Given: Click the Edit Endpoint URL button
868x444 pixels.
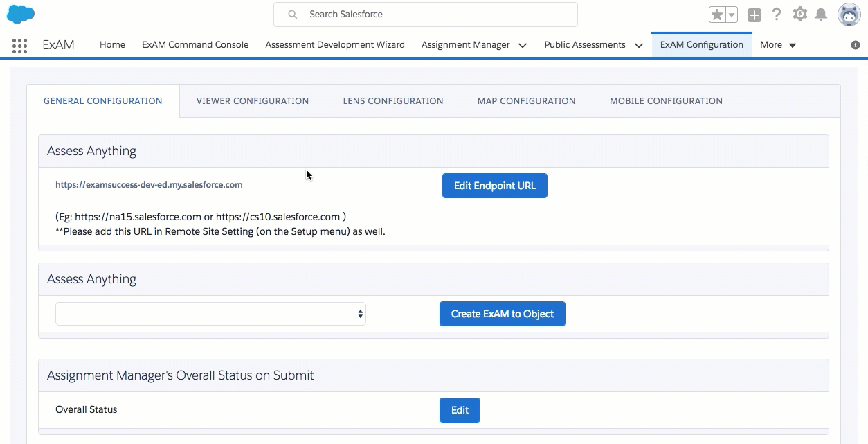Looking at the screenshot, I should pos(494,186).
